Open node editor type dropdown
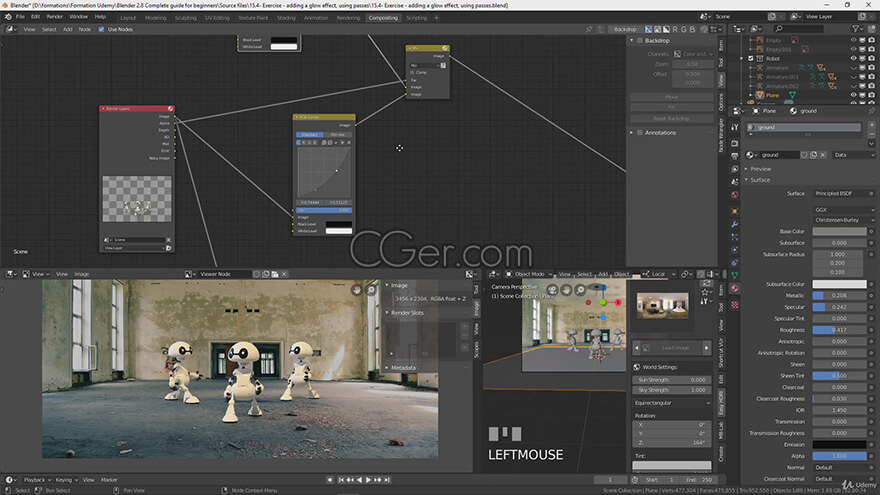The image size is (880, 495). point(11,29)
